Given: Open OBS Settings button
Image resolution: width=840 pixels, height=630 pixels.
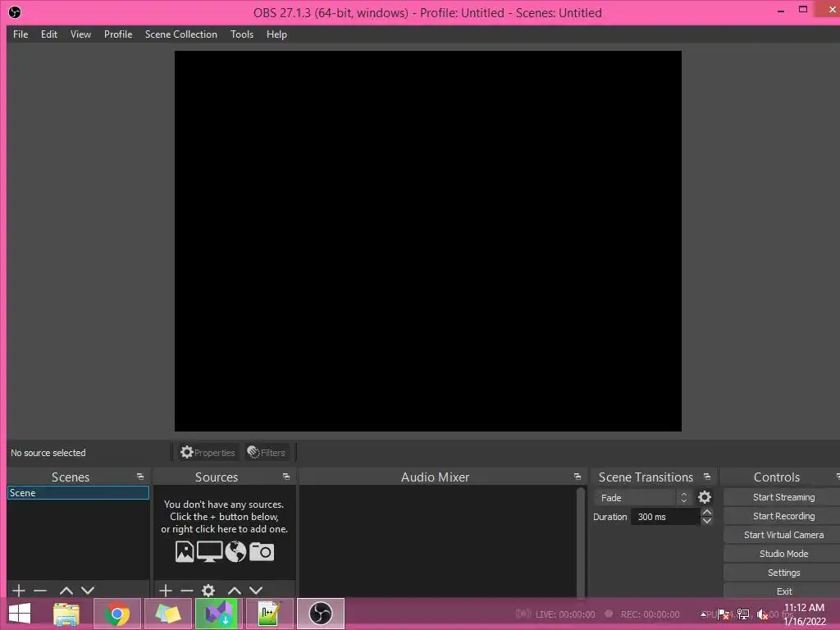Looking at the screenshot, I should point(782,573).
